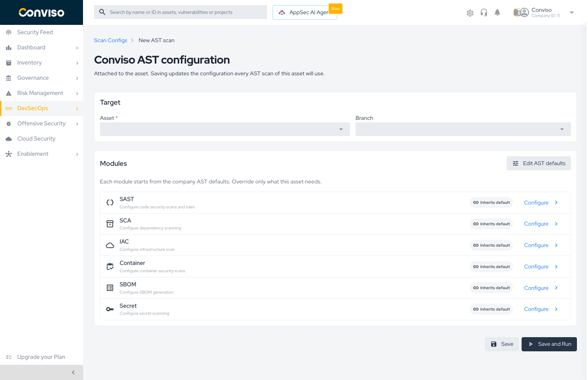The height and width of the screenshot is (380, 588).
Task: Open the Governance menu item
Action: (42, 78)
